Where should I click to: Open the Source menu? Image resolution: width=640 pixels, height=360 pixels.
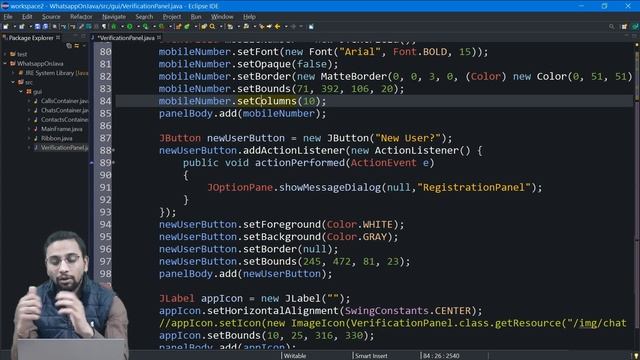tap(51, 17)
